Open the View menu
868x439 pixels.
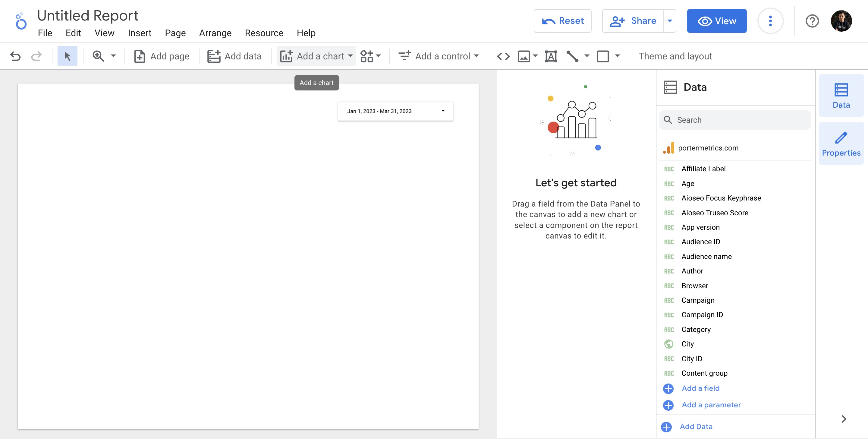point(105,33)
